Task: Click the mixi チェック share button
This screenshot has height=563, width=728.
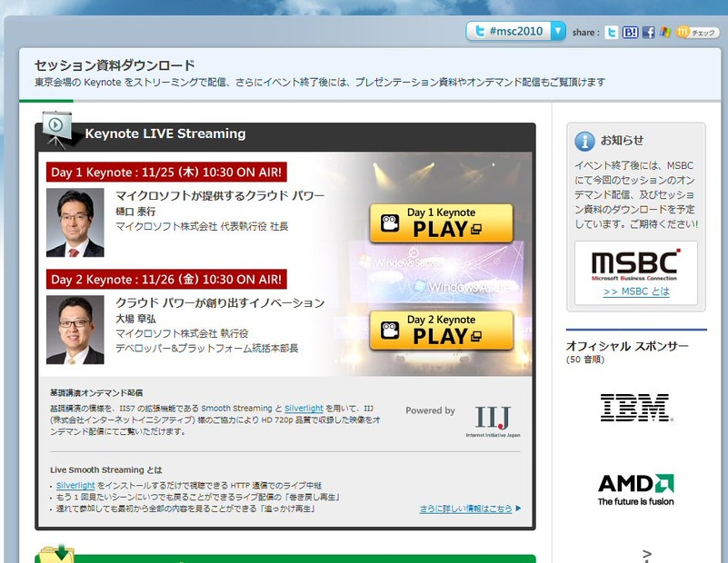Action: point(697,32)
